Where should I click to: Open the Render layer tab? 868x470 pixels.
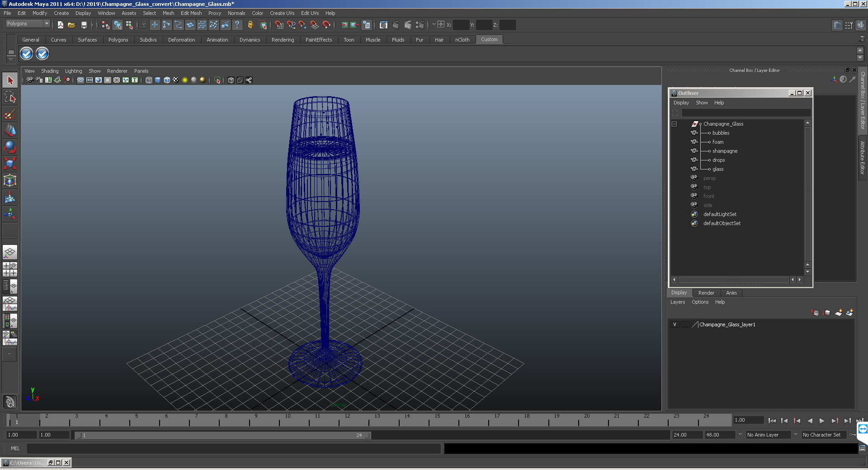(x=706, y=293)
